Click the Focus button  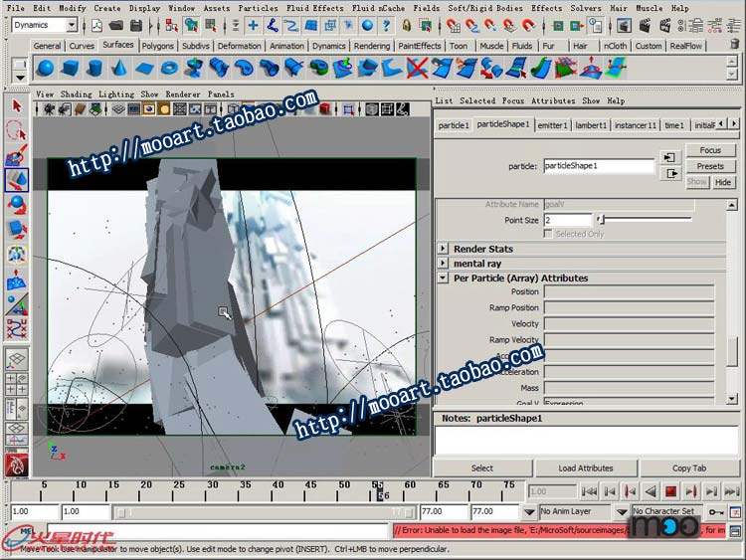coord(710,150)
